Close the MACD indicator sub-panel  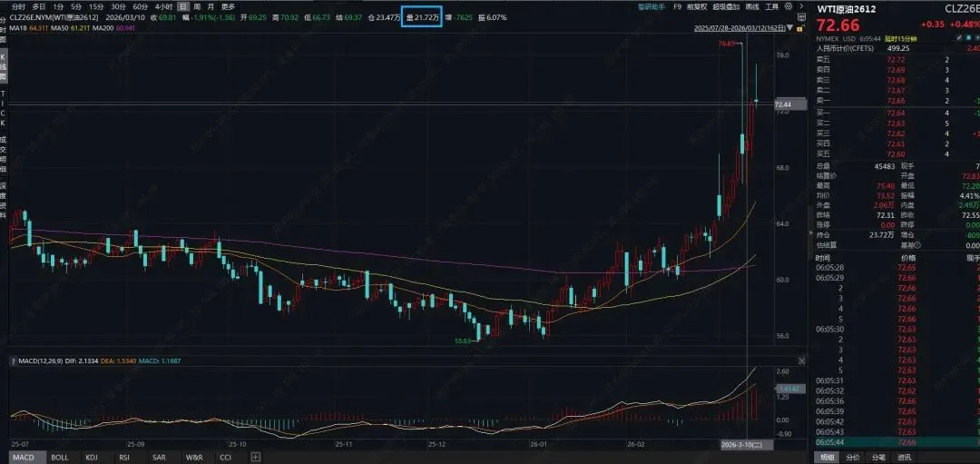[802, 360]
